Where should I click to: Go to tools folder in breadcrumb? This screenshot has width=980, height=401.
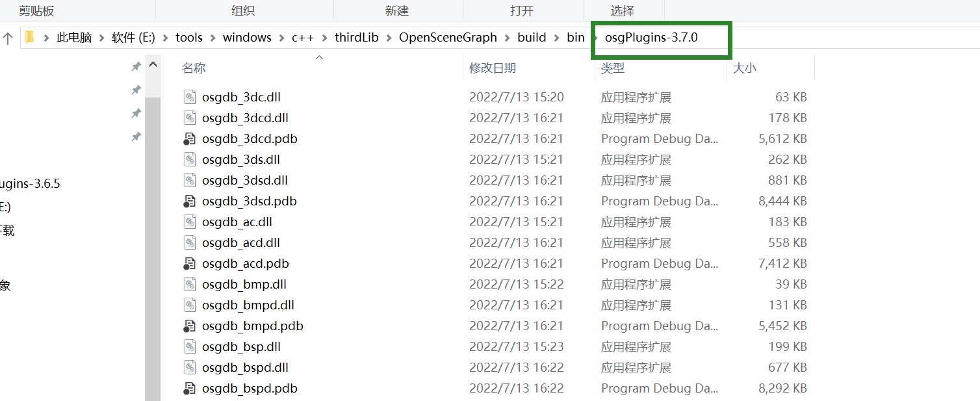pos(189,38)
